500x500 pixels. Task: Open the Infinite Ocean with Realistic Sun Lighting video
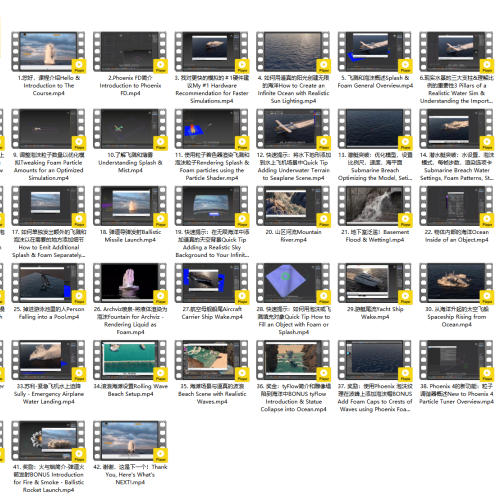click(294, 52)
